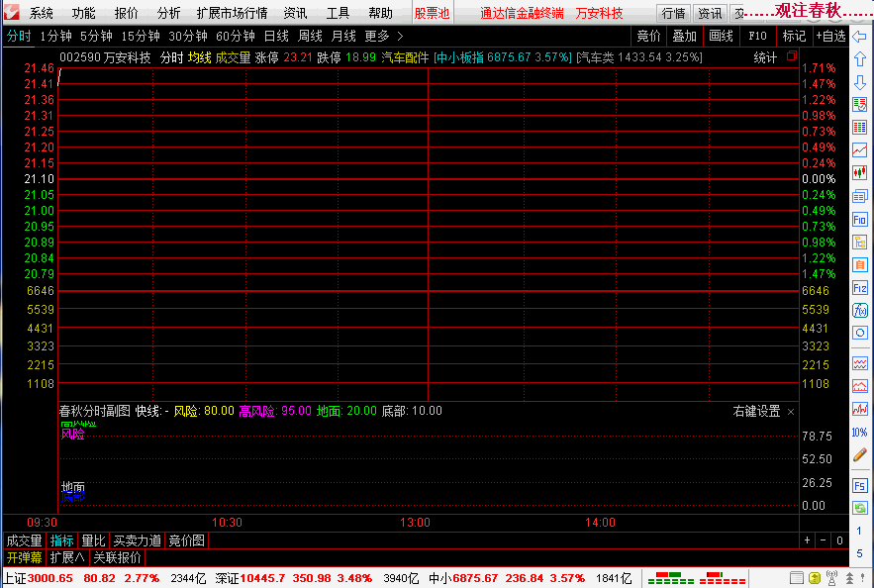Click the small red restore icon beside 统计
Screen dimensions: 874x588
[792, 55]
